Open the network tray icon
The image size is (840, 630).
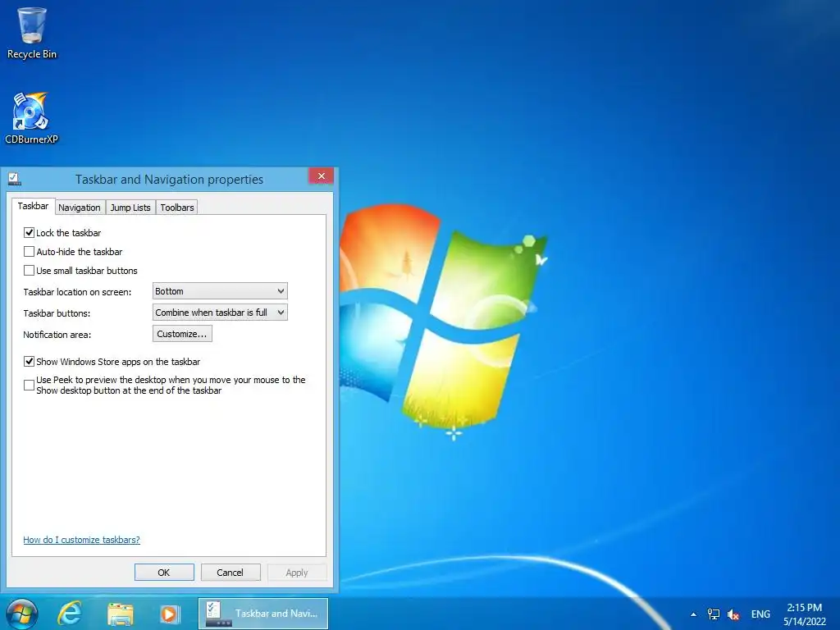pos(714,614)
